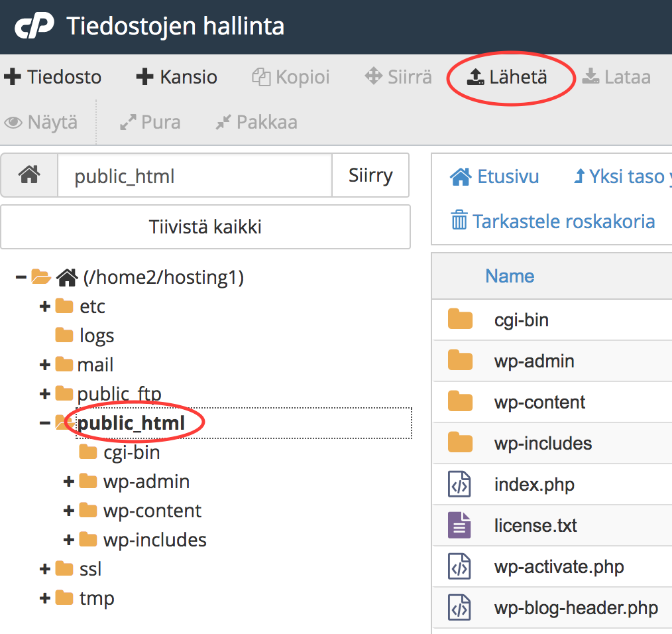Expand the etc folder in tree
The width and height of the screenshot is (672, 634).
coord(45,306)
